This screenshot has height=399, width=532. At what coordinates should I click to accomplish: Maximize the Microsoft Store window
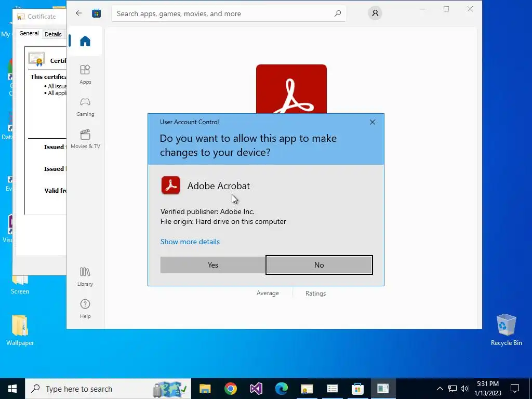point(446,9)
